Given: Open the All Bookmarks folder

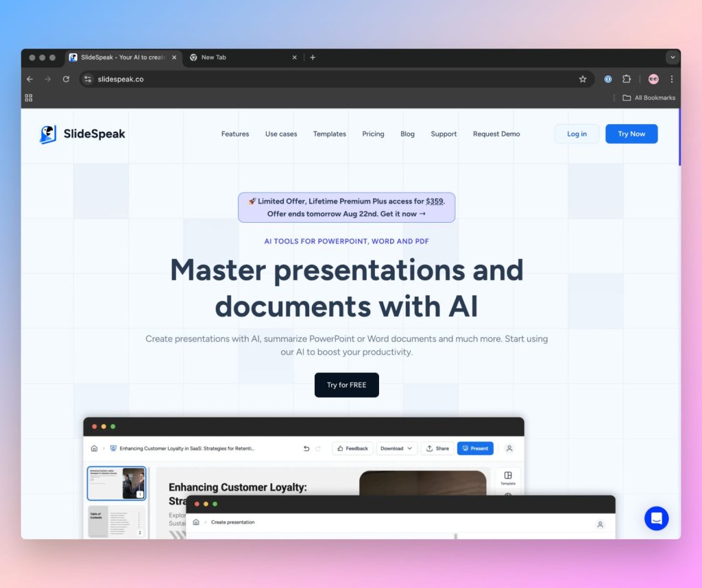Looking at the screenshot, I should coord(649,97).
